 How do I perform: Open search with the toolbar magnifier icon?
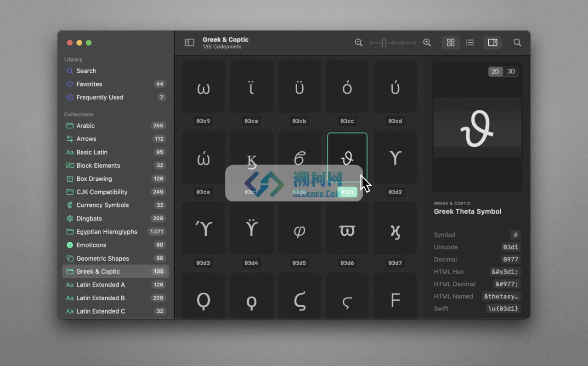(517, 42)
